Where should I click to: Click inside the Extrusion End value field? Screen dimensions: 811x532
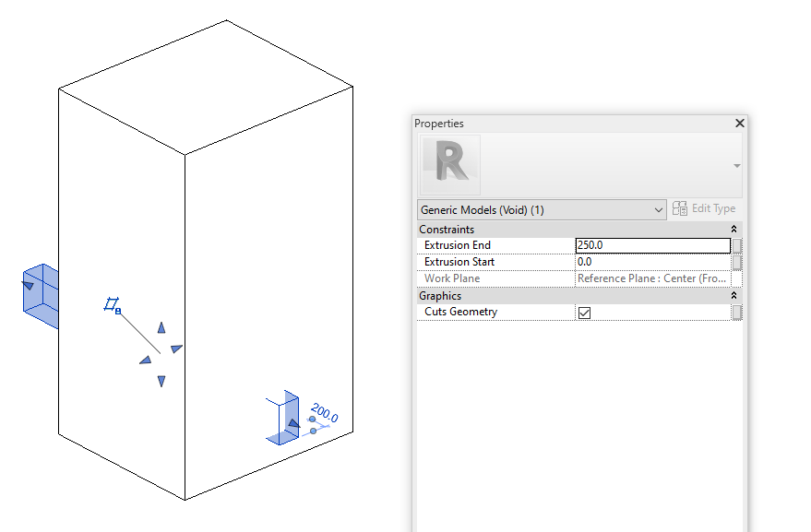646,244
